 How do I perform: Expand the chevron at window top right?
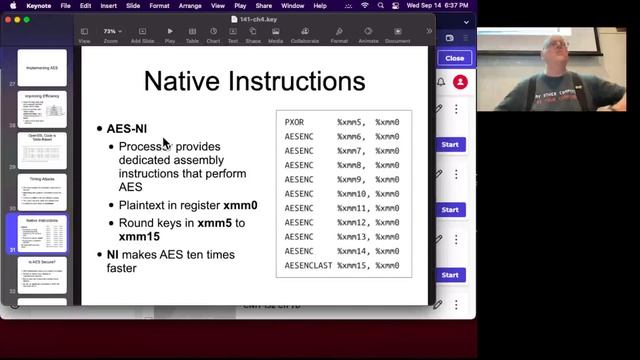pos(466,22)
